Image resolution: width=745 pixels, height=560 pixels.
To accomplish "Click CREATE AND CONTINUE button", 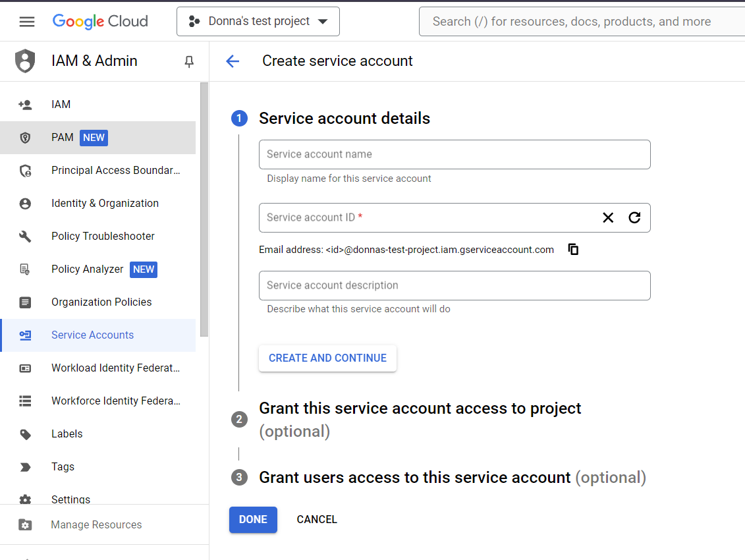I will tap(328, 358).
